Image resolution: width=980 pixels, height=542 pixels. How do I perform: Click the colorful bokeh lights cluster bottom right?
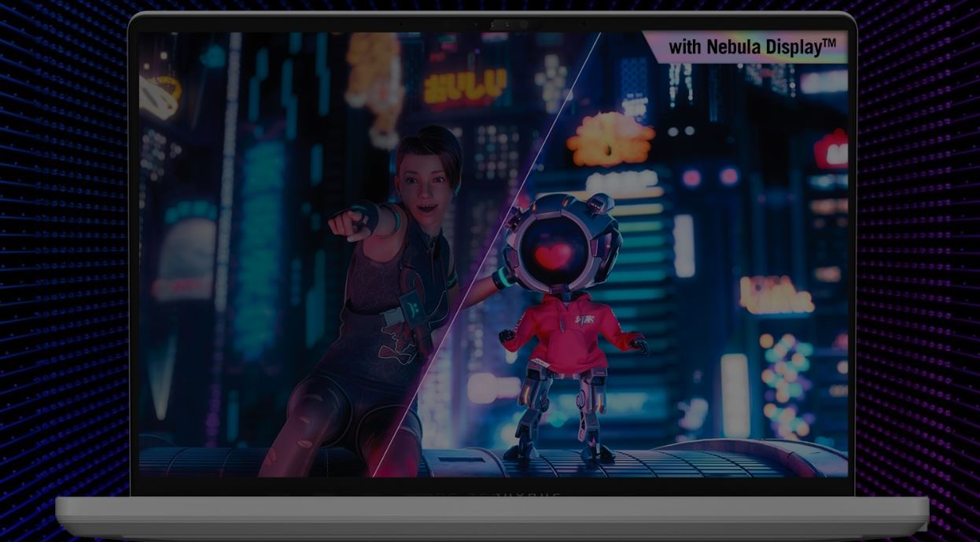[787, 378]
